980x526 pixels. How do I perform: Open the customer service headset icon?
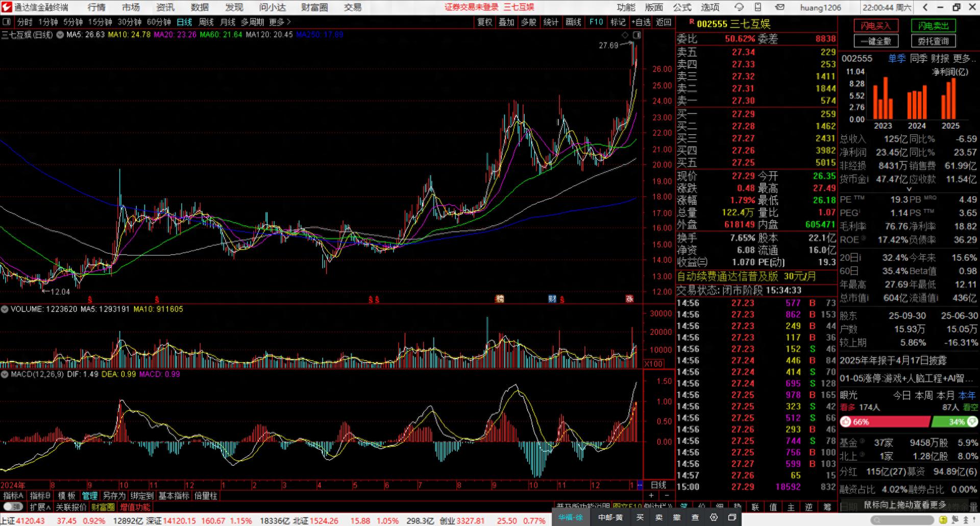(x=739, y=7)
